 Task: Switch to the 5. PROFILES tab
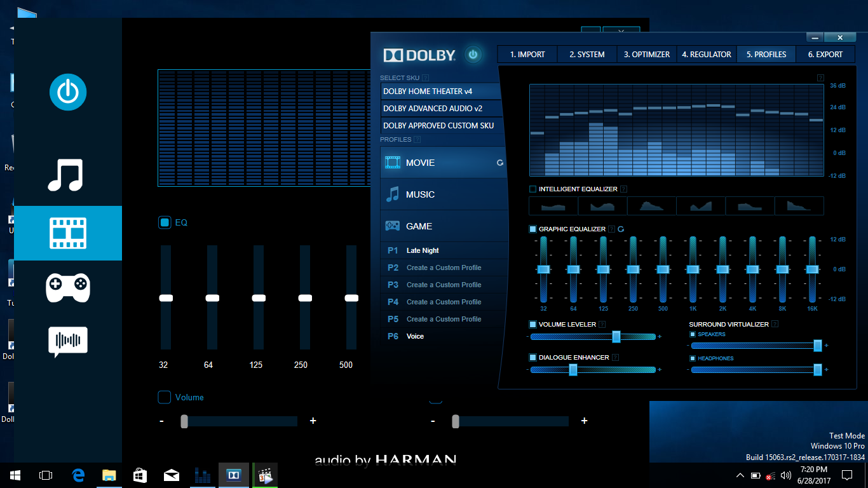pos(766,54)
